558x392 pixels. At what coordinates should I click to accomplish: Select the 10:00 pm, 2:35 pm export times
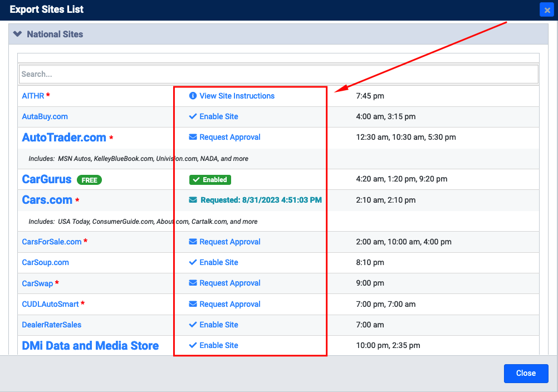tap(388, 345)
